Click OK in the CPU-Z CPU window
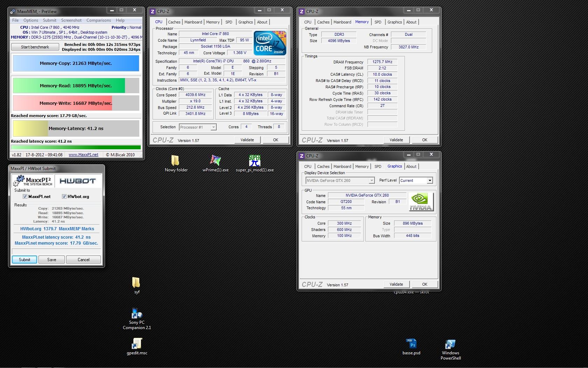Image resolution: width=588 pixels, height=368 pixels. pyautogui.click(x=275, y=140)
